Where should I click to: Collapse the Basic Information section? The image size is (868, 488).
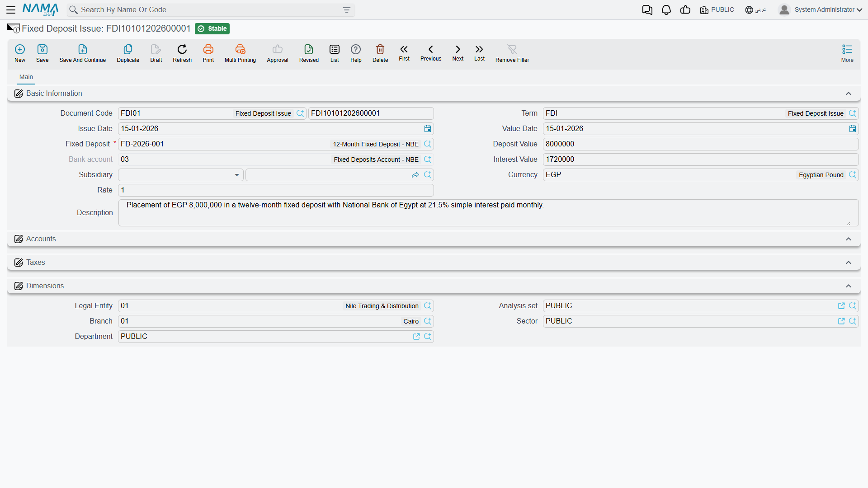849,94
